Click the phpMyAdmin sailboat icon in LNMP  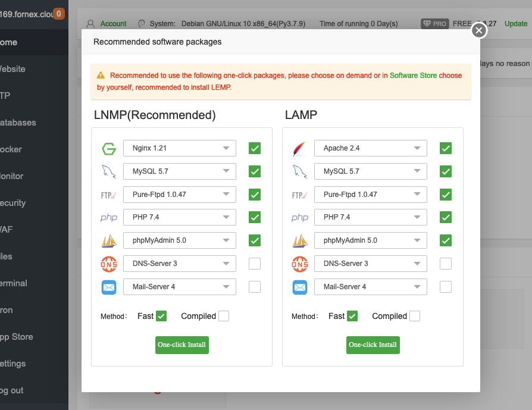(109, 241)
